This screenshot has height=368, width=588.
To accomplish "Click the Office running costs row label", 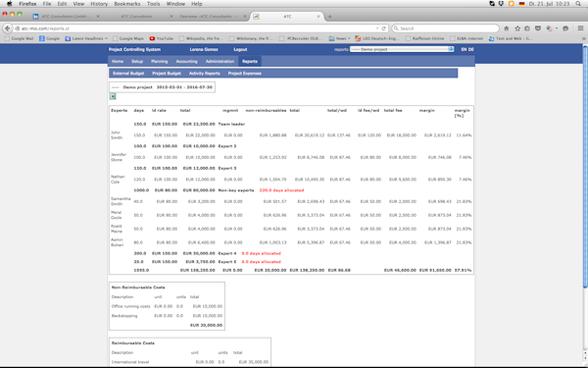I will pos(130,306).
